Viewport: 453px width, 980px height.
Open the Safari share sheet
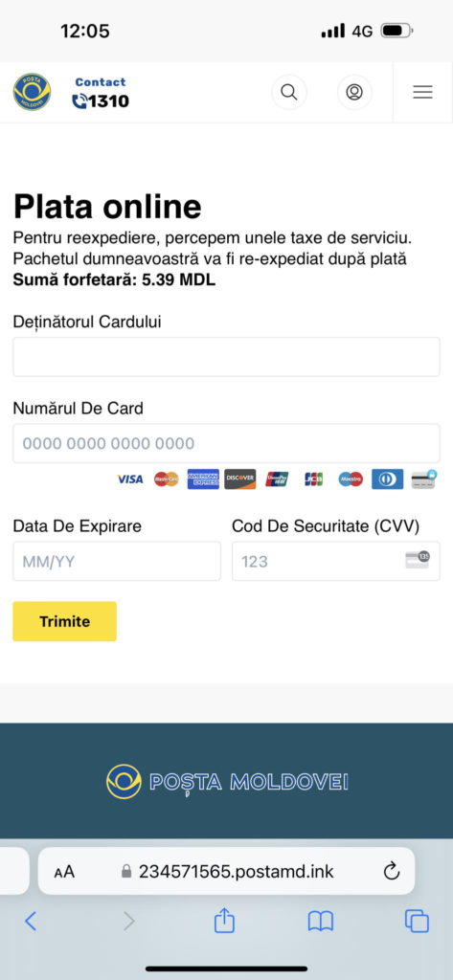point(224,920)
